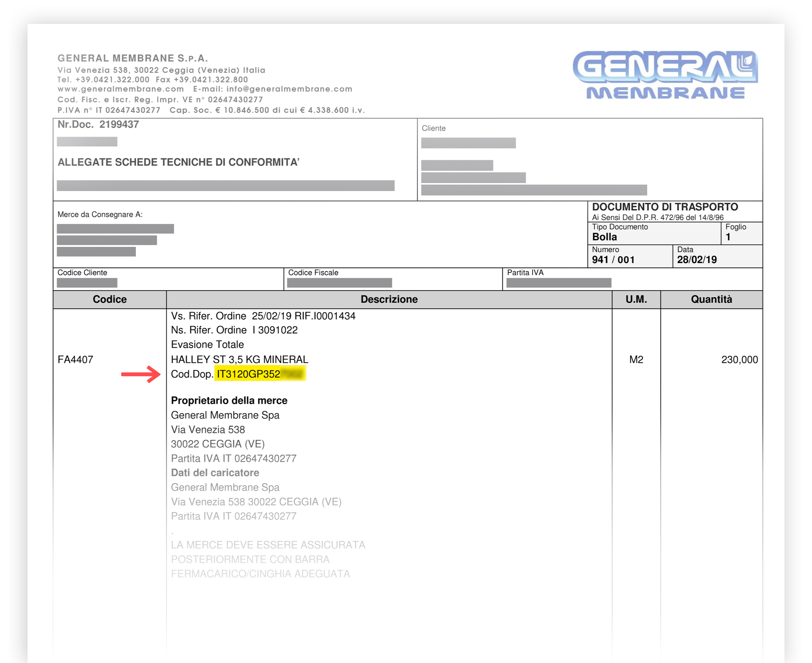
Task: Click 'Cod. Fisc. e Iscr. Reg. Impr.' line
Action: pyautogui.click(x=160, y=100)
